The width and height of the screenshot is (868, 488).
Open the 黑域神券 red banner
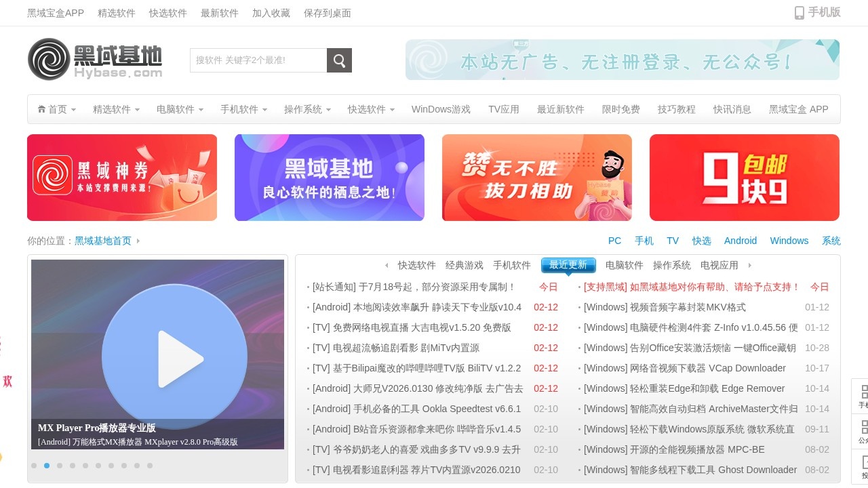pos(122,178)
